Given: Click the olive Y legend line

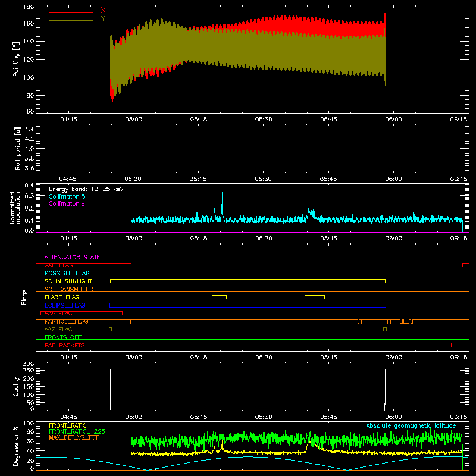Looking at the screenshot, I should point(71,20).
